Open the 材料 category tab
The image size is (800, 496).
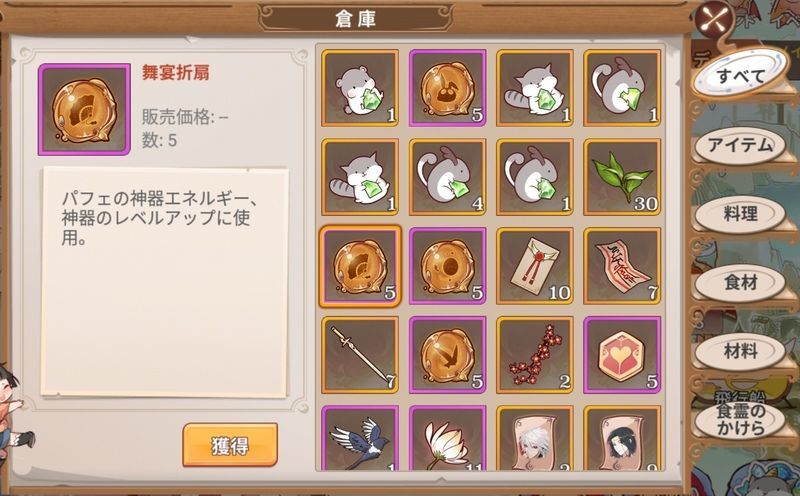(x=740, y=351)
